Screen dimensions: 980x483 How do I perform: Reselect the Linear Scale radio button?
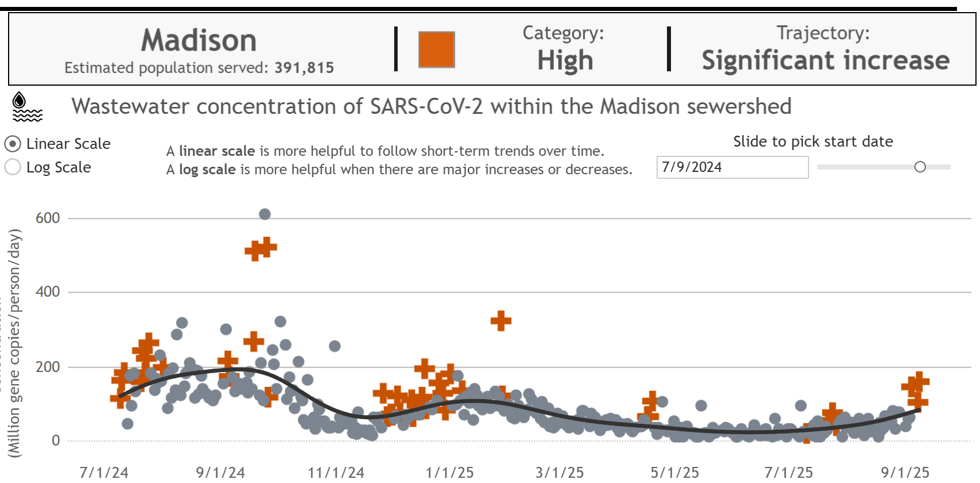pos(12,144)
